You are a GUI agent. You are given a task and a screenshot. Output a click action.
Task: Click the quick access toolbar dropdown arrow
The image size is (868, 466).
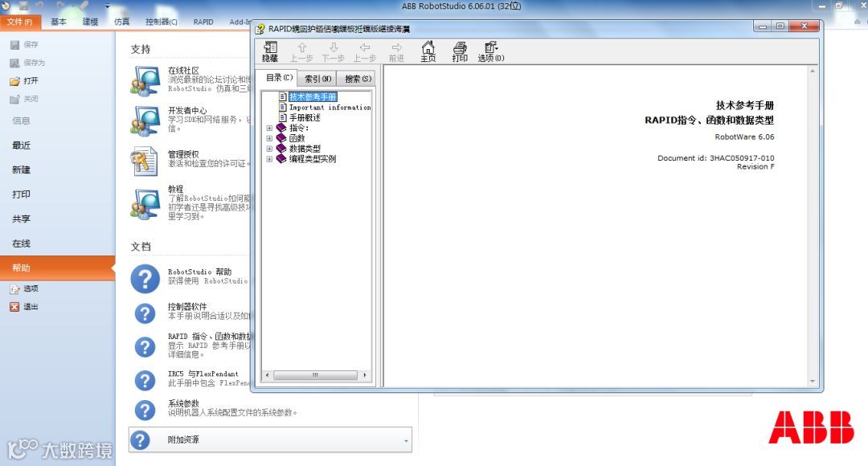click(108, 6)
